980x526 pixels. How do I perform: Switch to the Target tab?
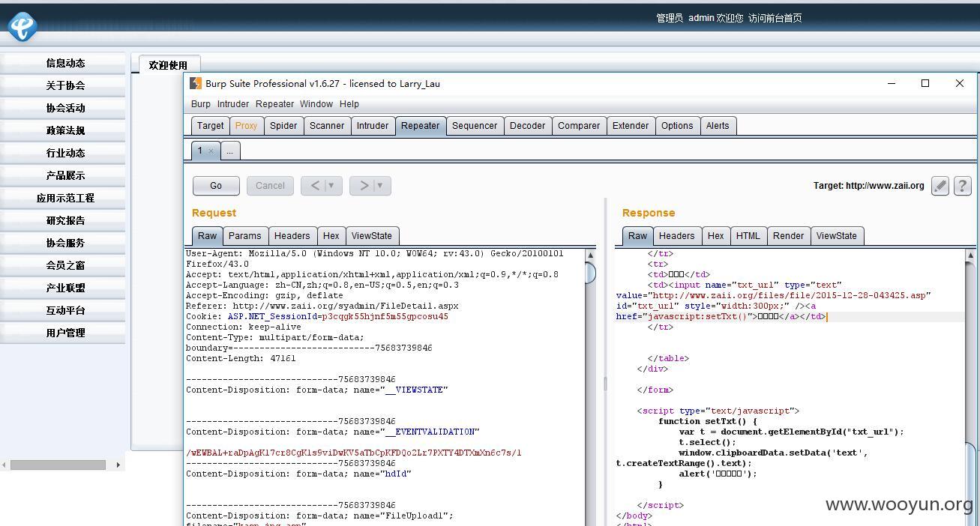tap(210, 126)
